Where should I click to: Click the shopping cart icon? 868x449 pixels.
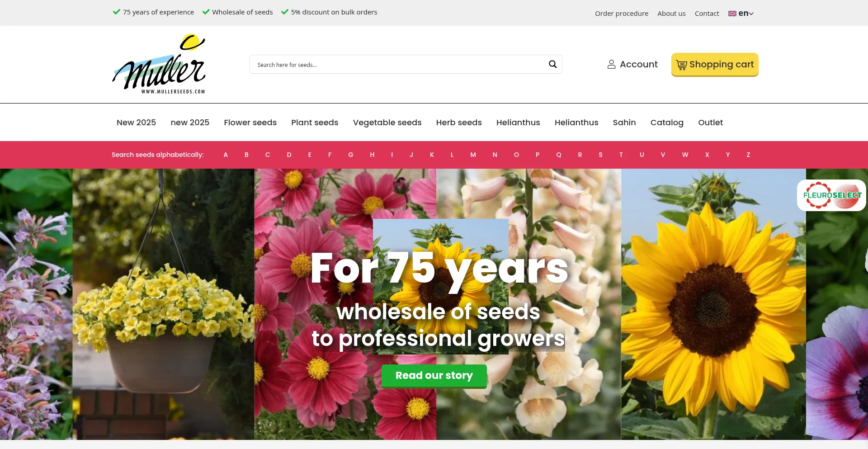(x=681, y=65)
